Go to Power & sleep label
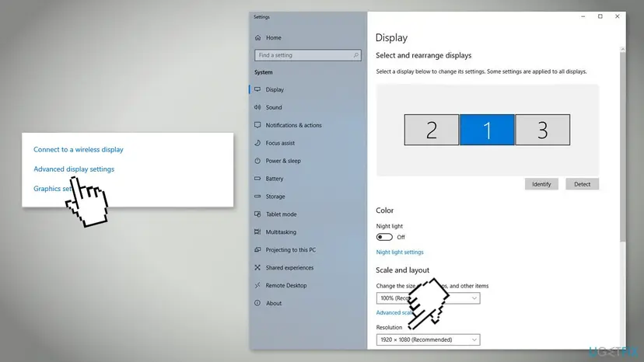Viewport: 644px width, 362px height. coord(283,161)
